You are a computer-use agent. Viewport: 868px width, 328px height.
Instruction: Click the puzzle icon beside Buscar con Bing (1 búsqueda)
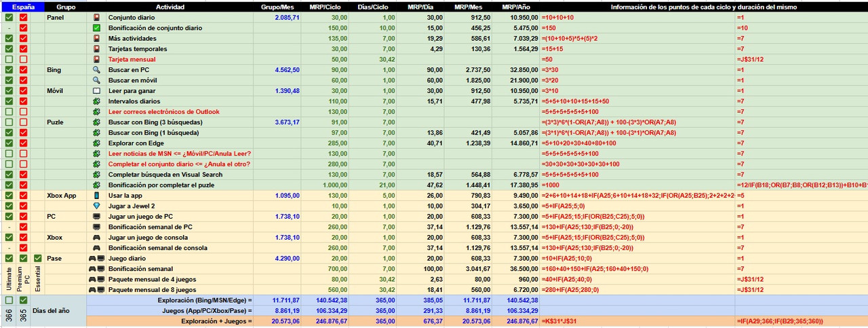pos(96,132)
